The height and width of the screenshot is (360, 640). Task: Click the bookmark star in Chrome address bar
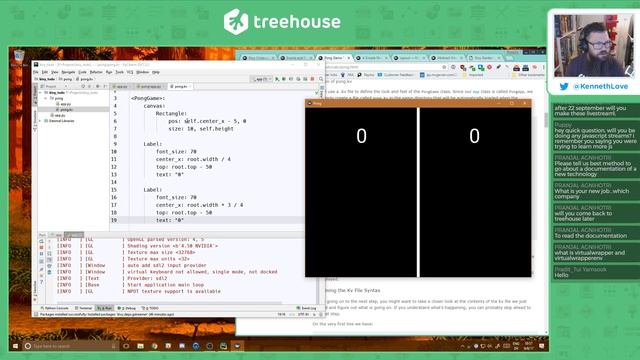click(x=444, y=67)
